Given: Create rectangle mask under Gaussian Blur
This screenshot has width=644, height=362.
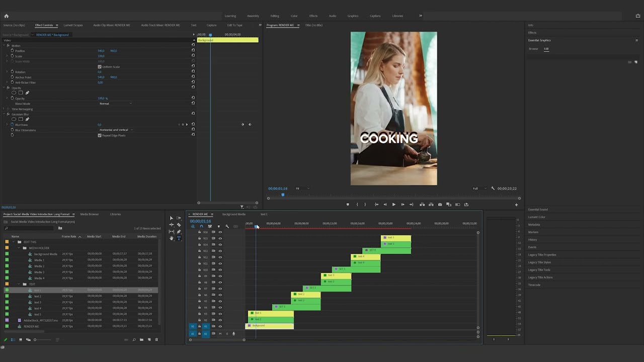Looking at the screenshot, I should [20, 119].
